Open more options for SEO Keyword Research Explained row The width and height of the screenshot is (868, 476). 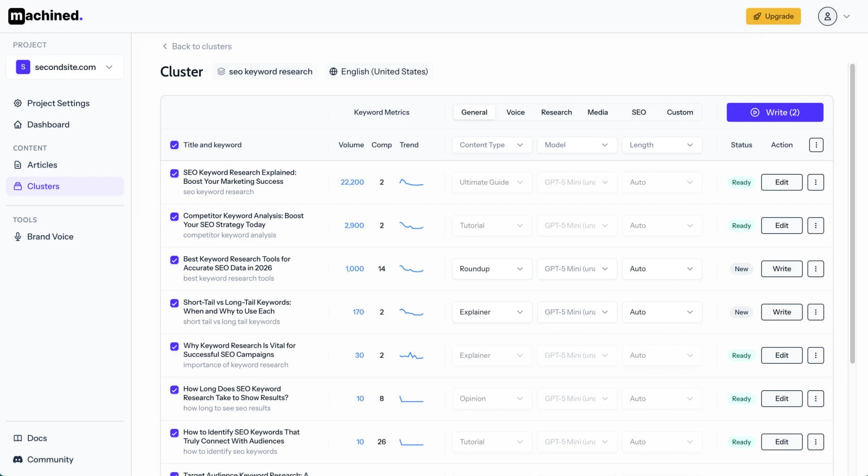pyautogui.click(x=815, y=182)
